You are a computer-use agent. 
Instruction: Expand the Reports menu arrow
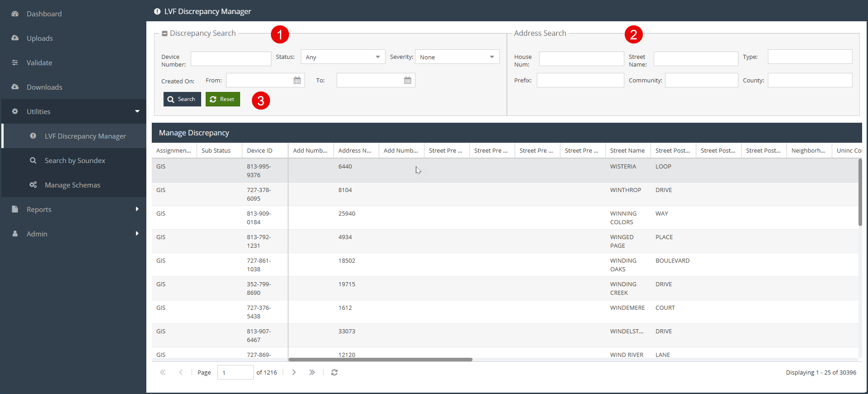(x=137, y=209)
